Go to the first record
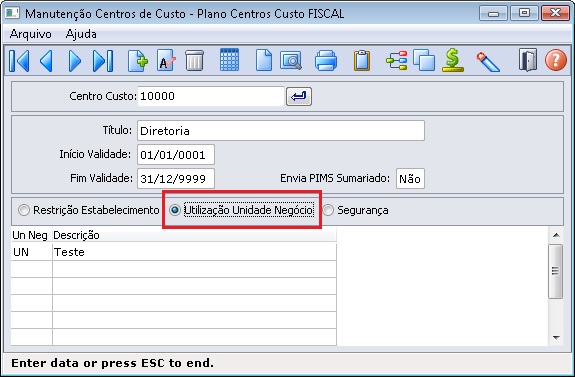 pos(19,61)
